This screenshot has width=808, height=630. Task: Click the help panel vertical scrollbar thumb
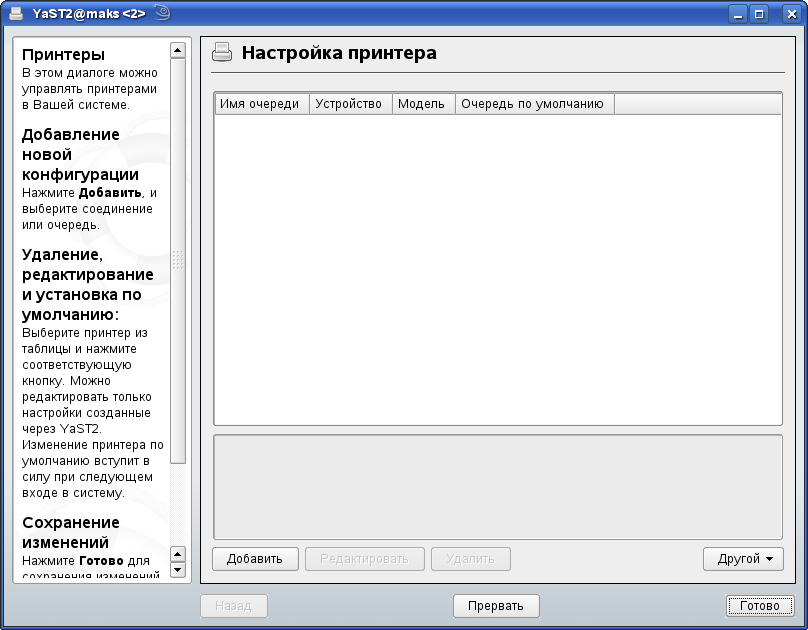(178, 260)
